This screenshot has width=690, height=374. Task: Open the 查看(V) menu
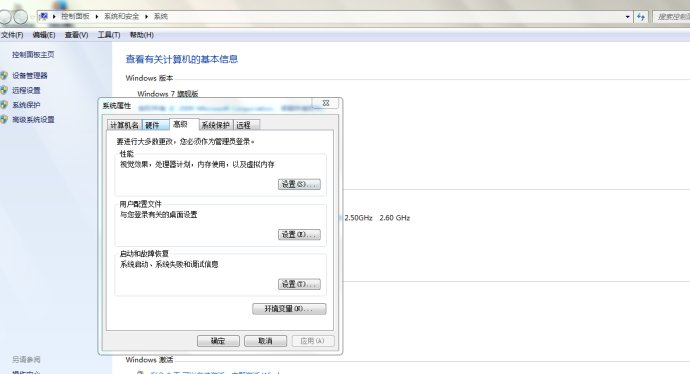[76, 35]
